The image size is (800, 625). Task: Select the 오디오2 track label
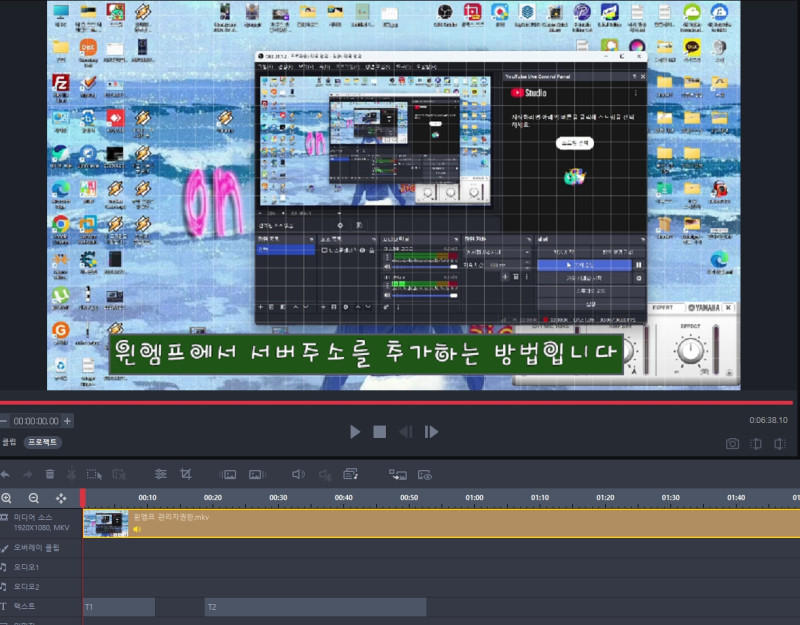coord(26,587)
